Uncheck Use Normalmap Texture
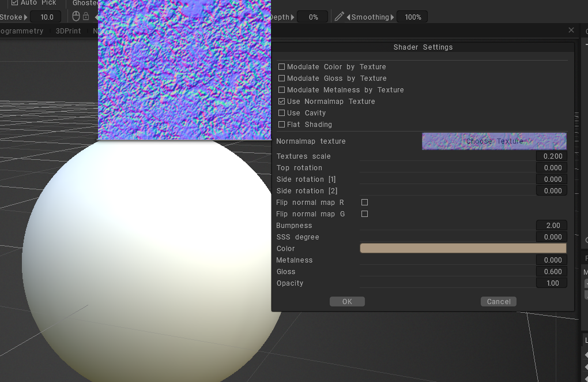588x382 pixels. 282,102
